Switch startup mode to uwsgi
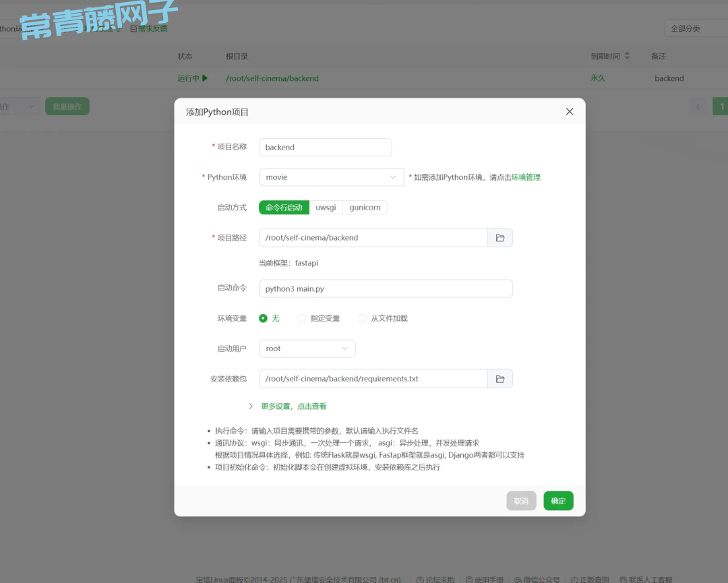The image size is (728, 583). click(326, 208)
